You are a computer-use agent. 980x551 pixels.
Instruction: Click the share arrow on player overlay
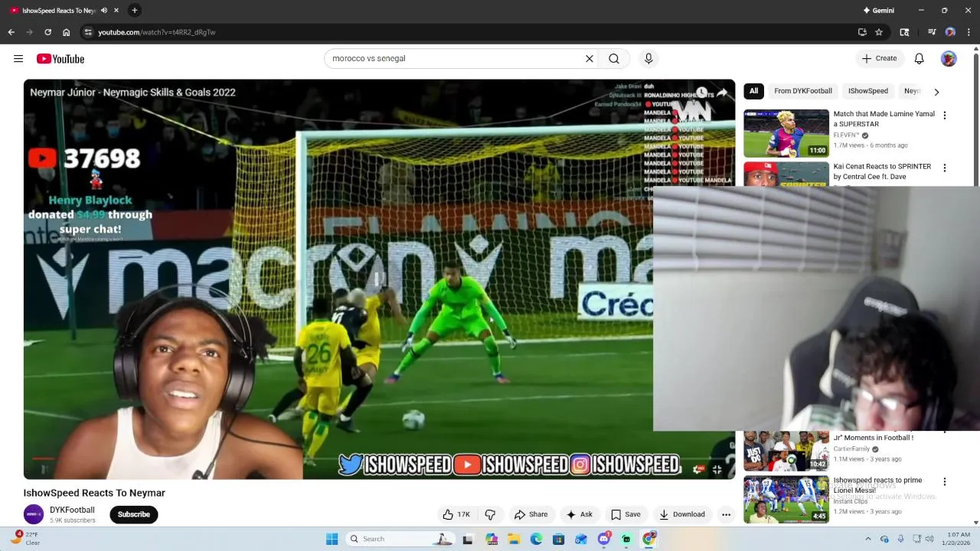[722, 93]
